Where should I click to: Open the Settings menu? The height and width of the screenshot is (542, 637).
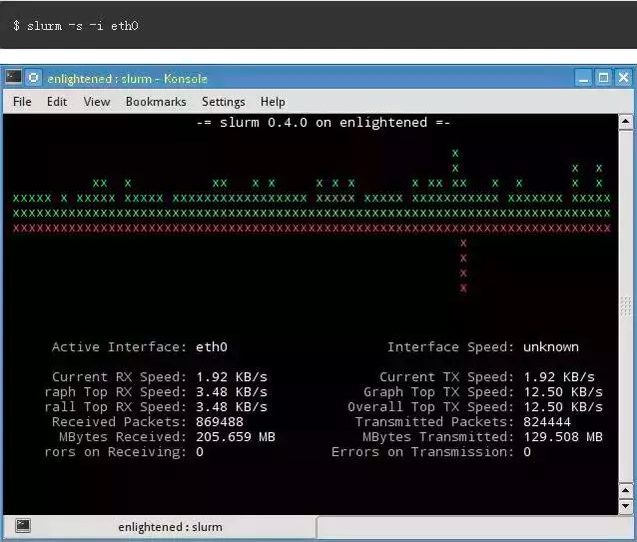pos(223,101)
